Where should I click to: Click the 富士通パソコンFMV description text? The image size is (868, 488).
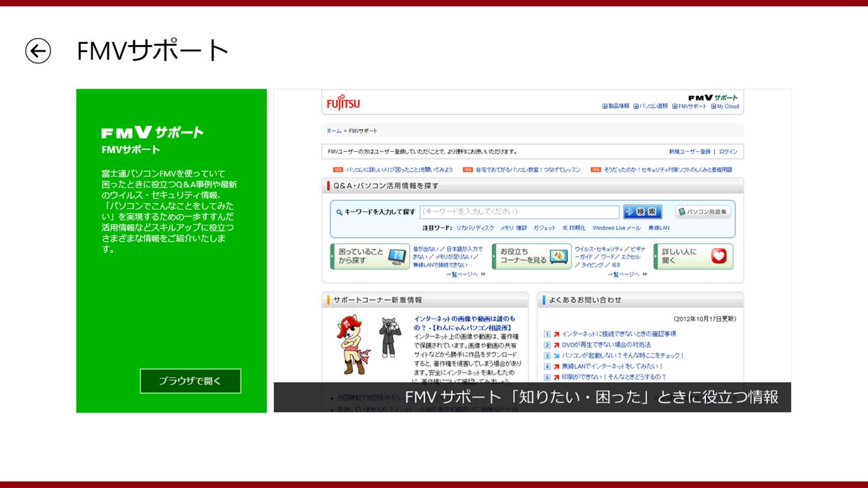point(169,211)
